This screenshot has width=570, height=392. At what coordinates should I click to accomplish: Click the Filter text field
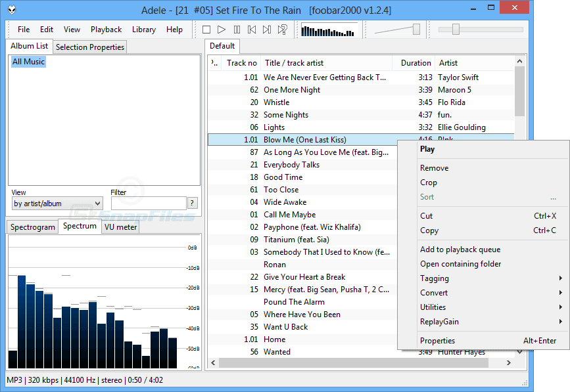pos(149,204)
